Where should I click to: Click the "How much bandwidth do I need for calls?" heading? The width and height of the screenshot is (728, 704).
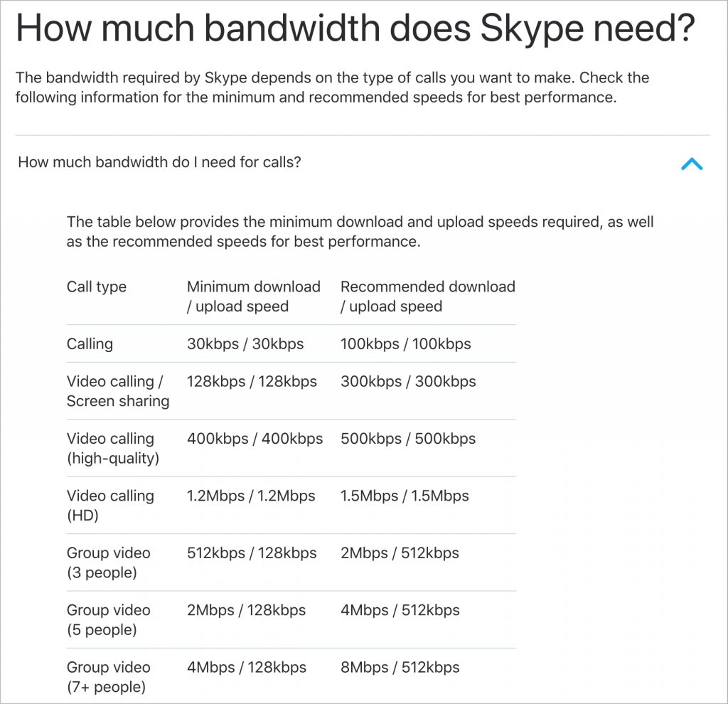(x=159, y=162)
